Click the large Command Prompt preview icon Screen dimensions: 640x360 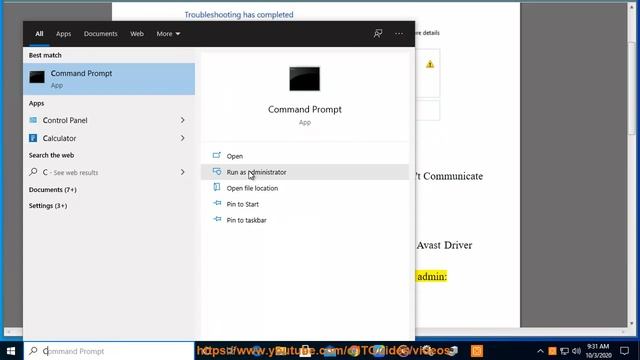[304, 79]
